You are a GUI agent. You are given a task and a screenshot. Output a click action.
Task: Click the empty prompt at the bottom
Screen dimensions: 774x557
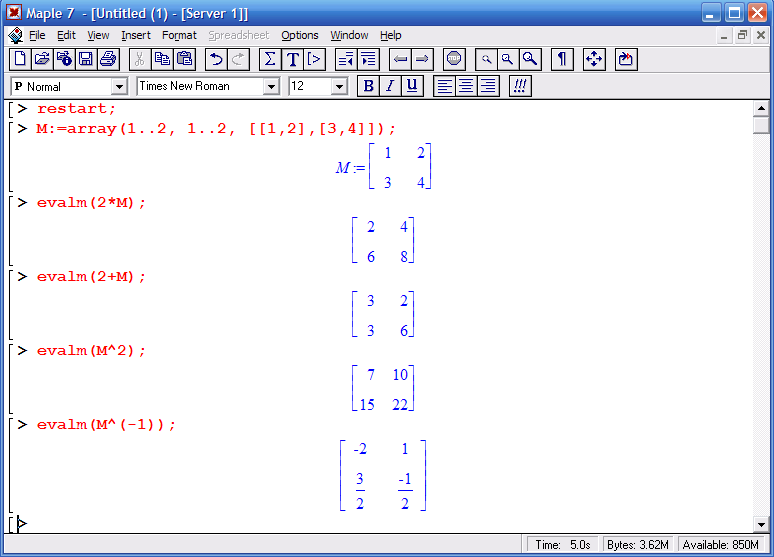[x=22, y=523]
